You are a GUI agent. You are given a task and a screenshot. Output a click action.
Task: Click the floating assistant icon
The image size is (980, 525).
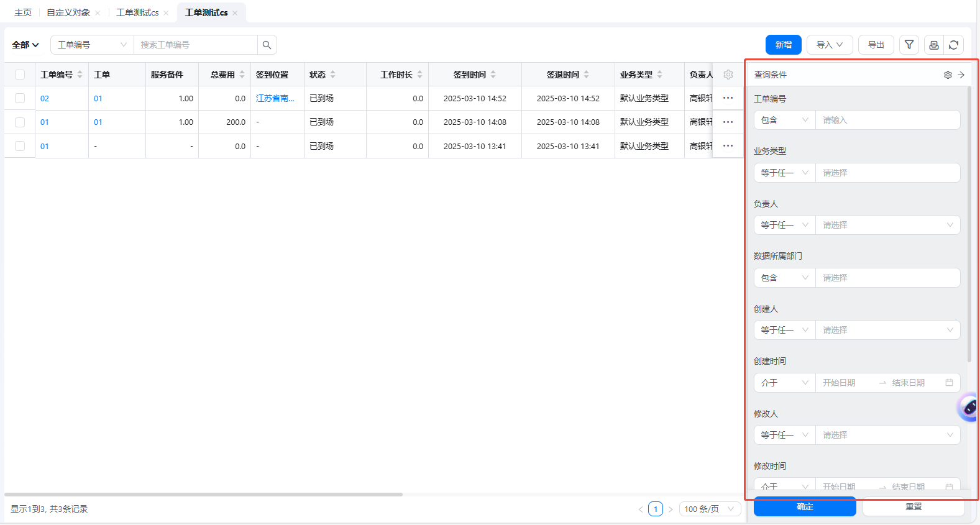968,408
